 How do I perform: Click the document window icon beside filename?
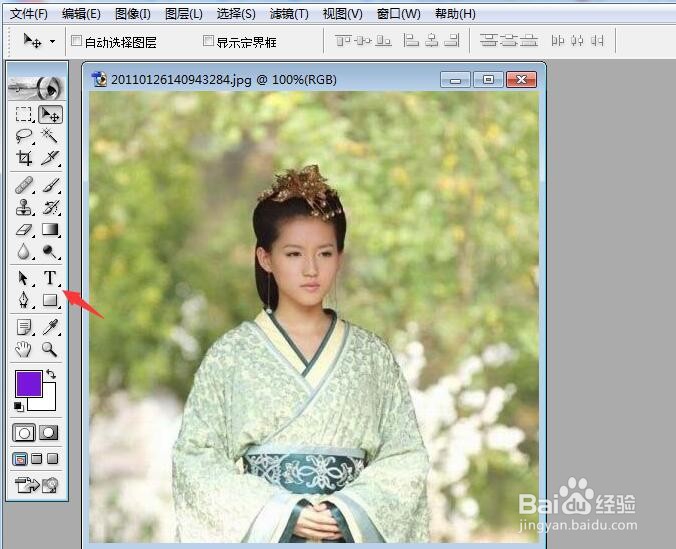99,79
